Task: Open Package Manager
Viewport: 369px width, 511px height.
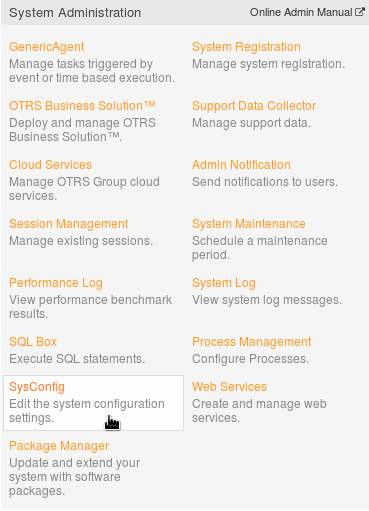Action: point(59,446)
